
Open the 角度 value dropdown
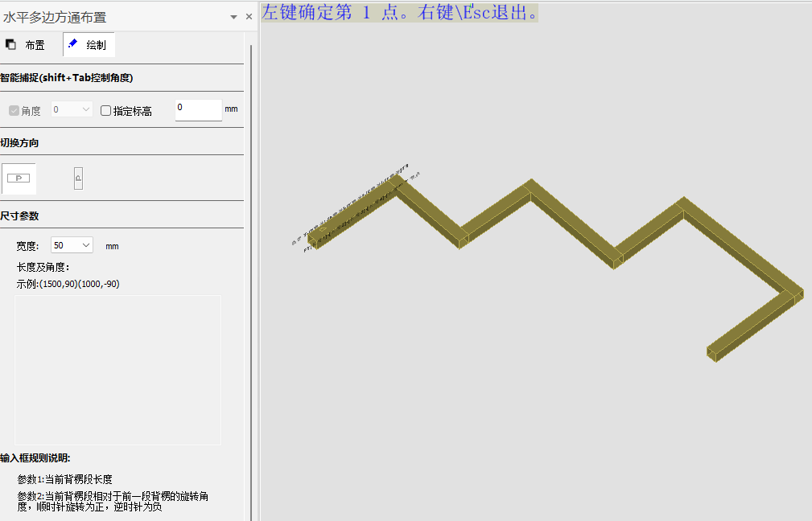(72, 109)
